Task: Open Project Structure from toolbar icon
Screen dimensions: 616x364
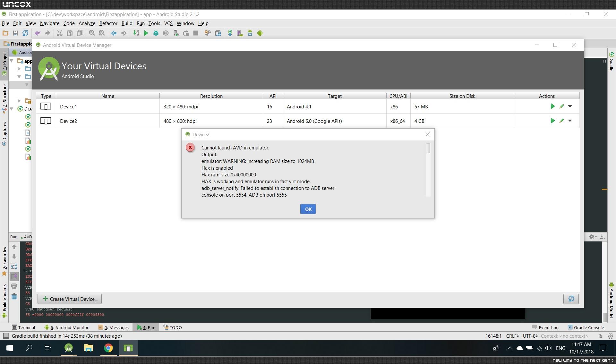Action: (218, 33)
